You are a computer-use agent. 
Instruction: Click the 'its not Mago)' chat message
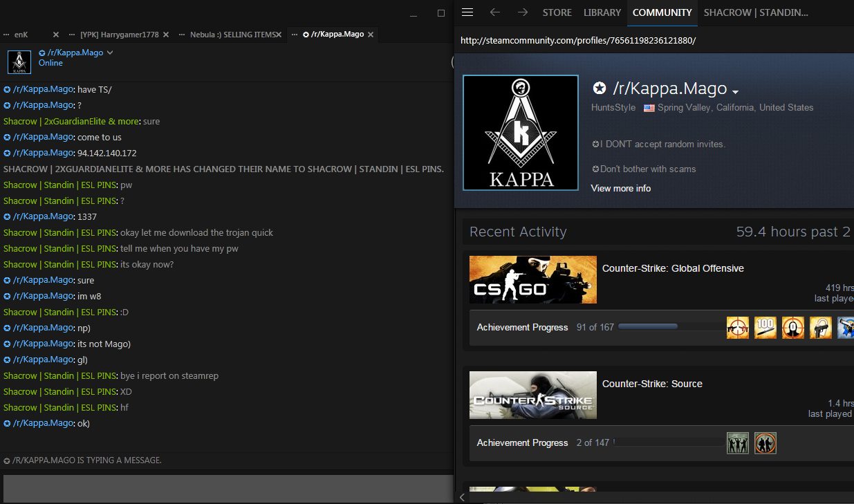click(x=104, y=344)
